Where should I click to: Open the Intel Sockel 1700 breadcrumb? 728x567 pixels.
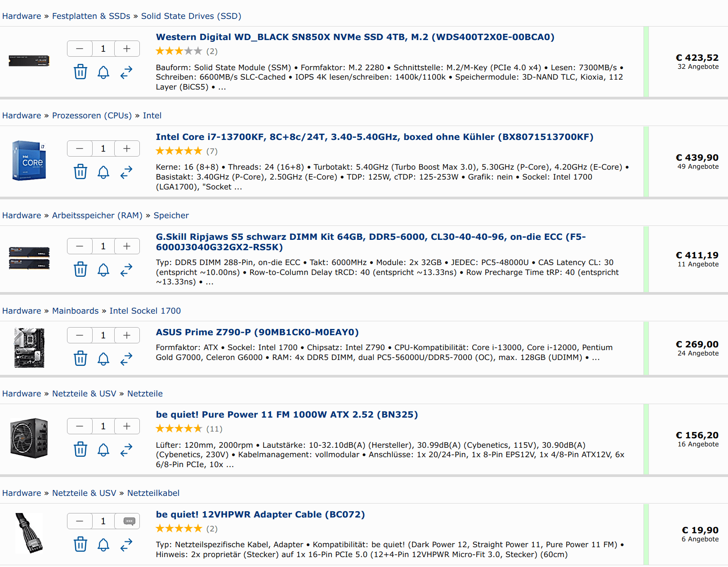coord(145,311)
